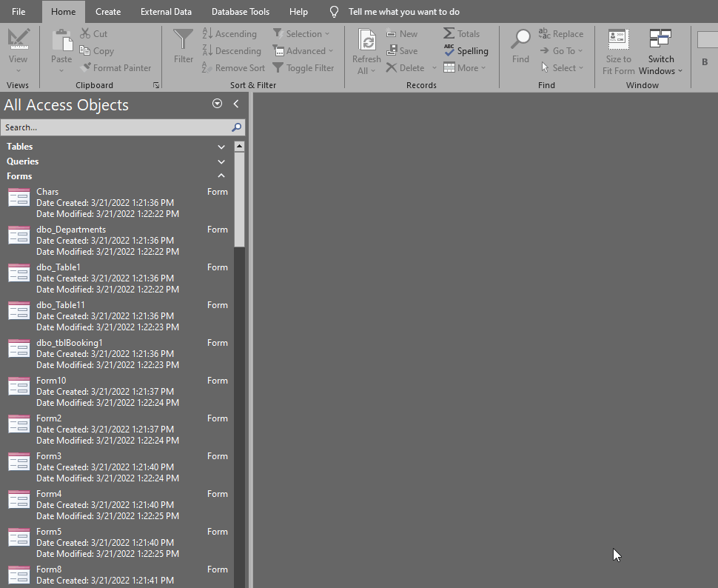The width and height of the screenshot is (718, 588).
Task: Collapse the navigation pane with shutter arrow
Action: pos(236,104)
